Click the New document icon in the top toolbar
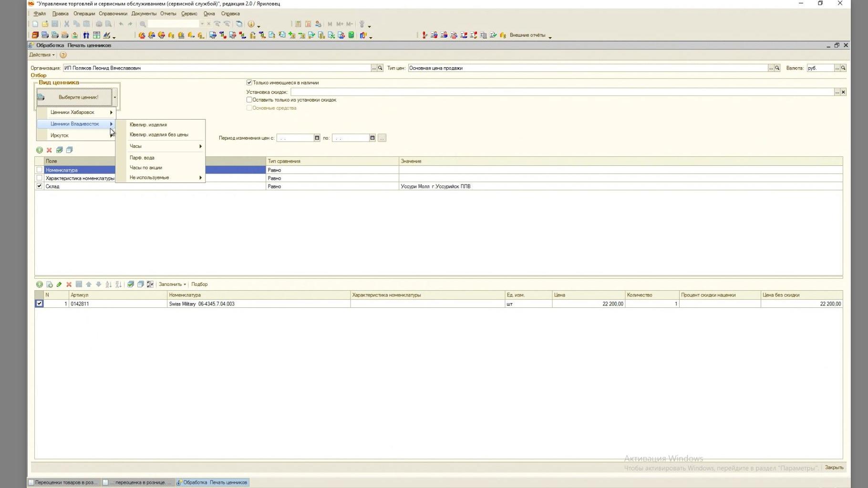The image size is (868, 488). coord(35,24)
